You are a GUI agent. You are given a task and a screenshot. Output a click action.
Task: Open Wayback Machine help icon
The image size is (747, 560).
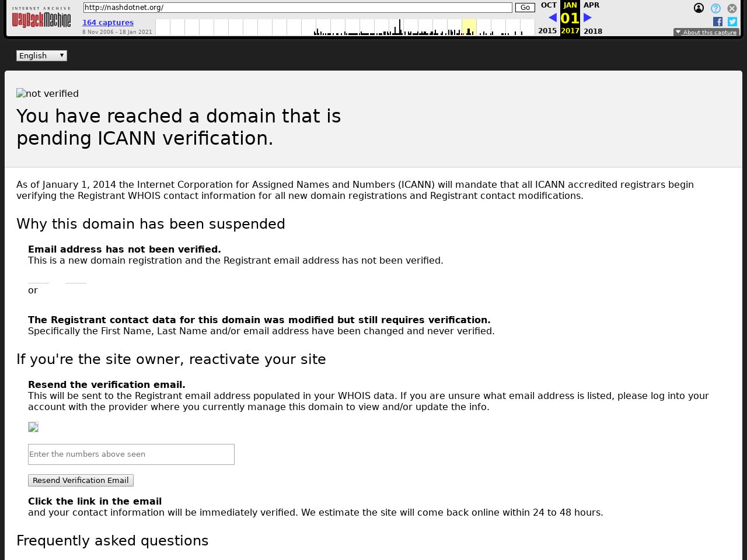(x=715, y=8)
